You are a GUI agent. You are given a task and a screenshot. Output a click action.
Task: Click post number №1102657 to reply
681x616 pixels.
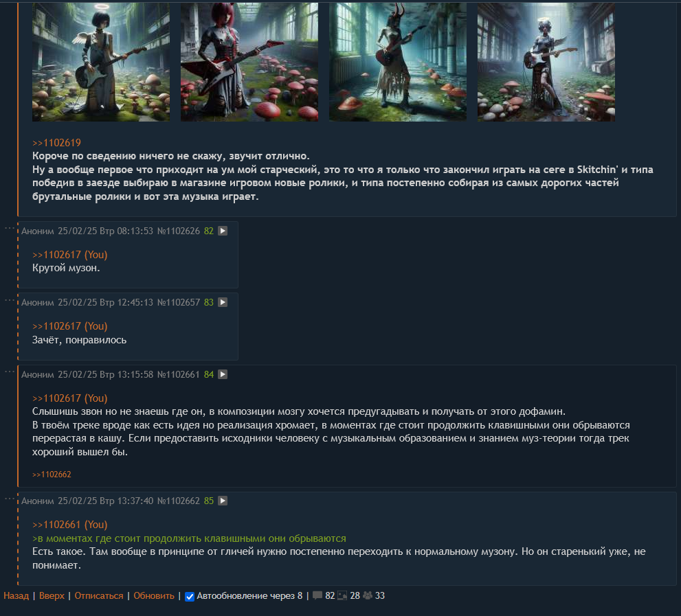pos(179,302)
